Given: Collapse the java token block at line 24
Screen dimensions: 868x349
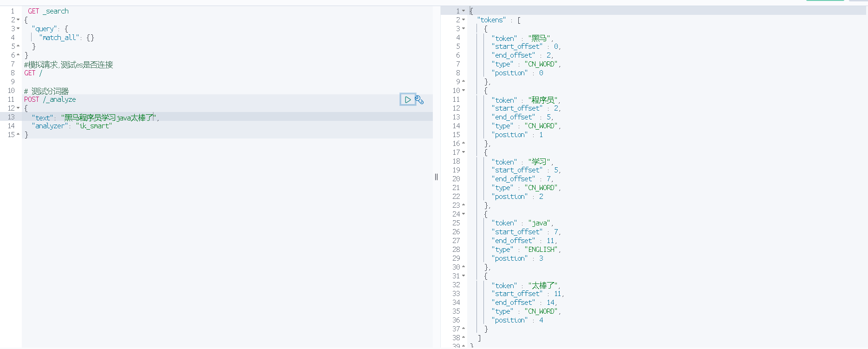Looking at the screenshot, I should point(463,214).
